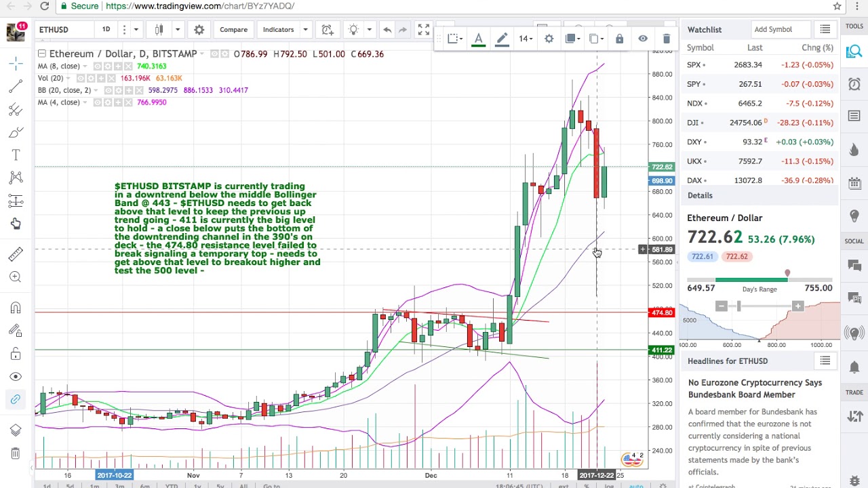Click the ideas lightbulb icon in toolbar
868x488 pixels.
coord(353,30)
